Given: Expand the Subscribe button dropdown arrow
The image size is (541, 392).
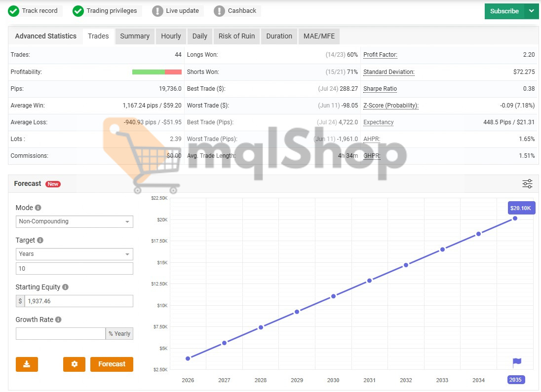Looking at the screenshot, I should pyautogui.click(x=531, y=11).
